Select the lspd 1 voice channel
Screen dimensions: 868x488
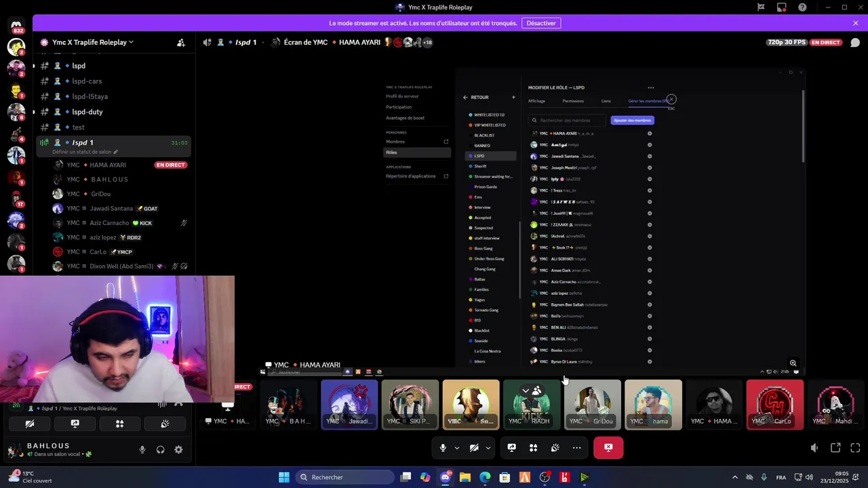point(113,146)
